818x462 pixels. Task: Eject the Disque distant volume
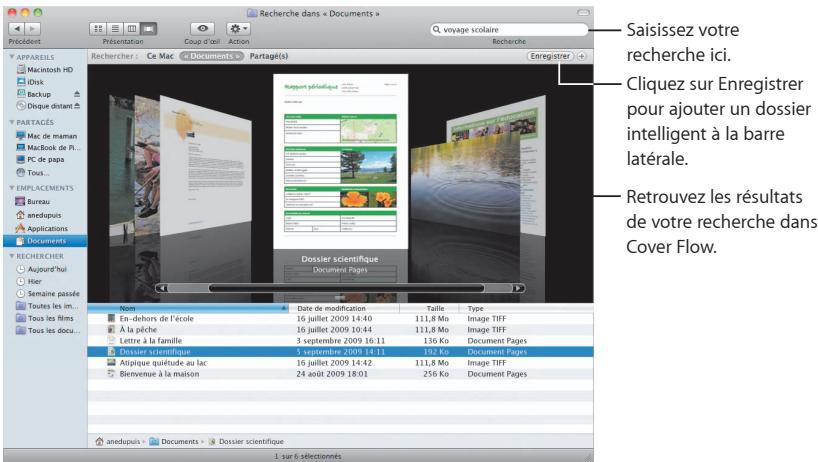tap(77, 106)
